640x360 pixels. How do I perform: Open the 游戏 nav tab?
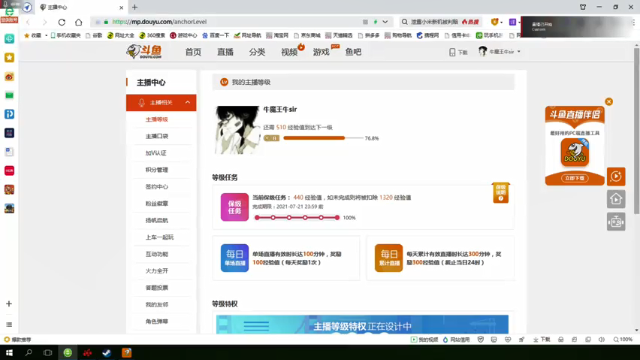tap(321, 52)
